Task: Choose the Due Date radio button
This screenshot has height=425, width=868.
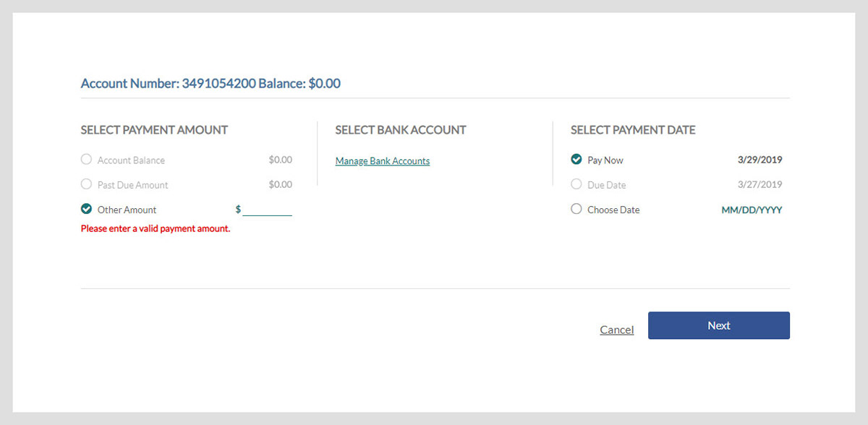Action: (x=576, y=184)
